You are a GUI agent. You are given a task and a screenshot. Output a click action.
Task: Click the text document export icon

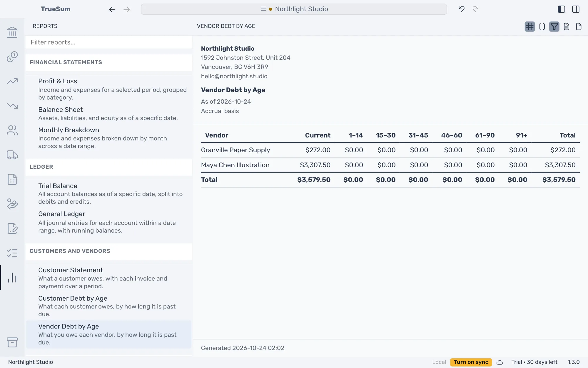[x=567, y=26]
